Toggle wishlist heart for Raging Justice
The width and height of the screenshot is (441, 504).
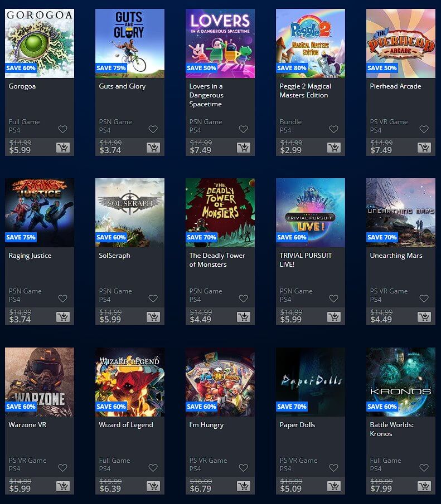(63, 299)
